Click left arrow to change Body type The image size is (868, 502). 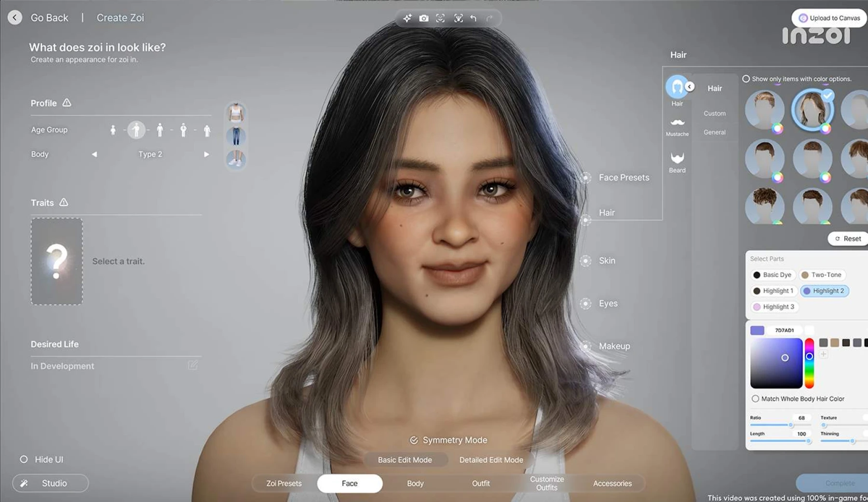[95, 154]
